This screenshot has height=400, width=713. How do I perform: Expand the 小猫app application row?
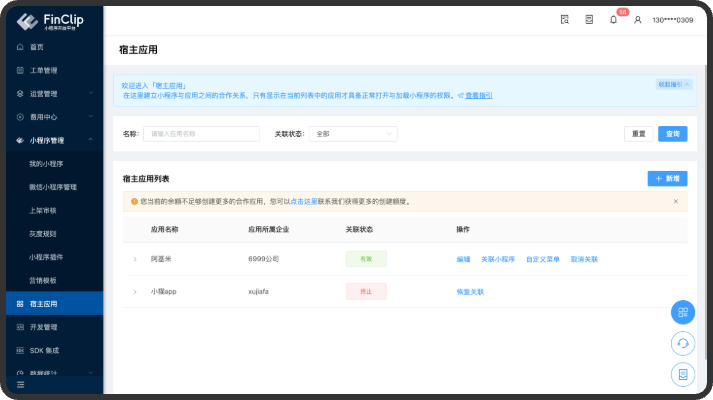[135, 292]
